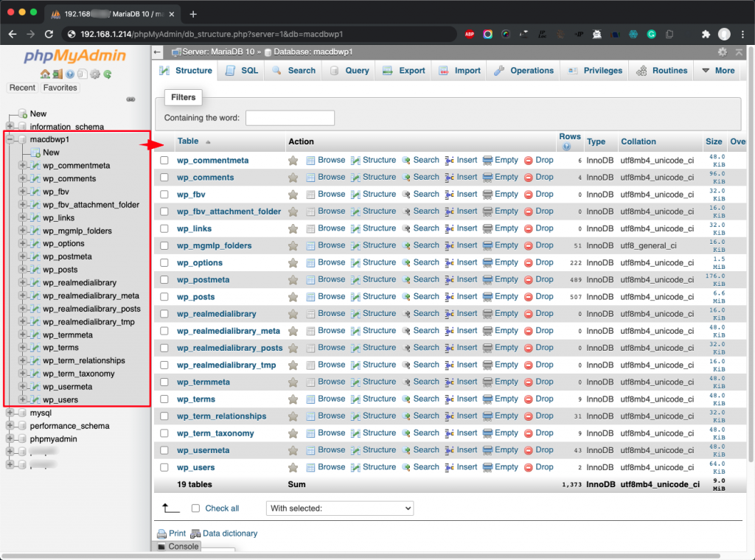Switch to the SQL tab
This screenshot has height=560, width=755.
click(242, 71)
